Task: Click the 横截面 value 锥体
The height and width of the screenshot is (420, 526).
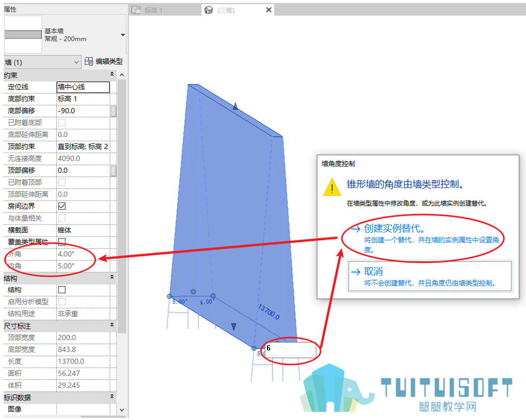Action: point(83,230)
